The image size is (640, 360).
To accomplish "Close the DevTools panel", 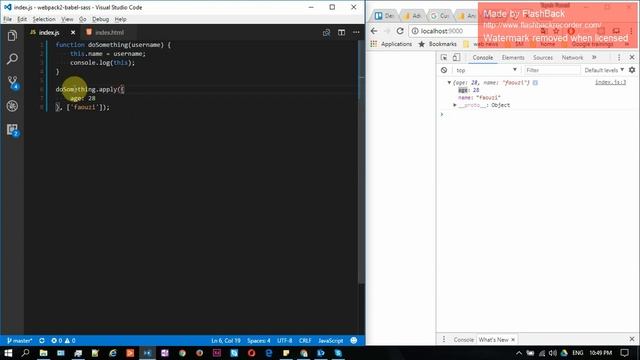I will point(632,58).
